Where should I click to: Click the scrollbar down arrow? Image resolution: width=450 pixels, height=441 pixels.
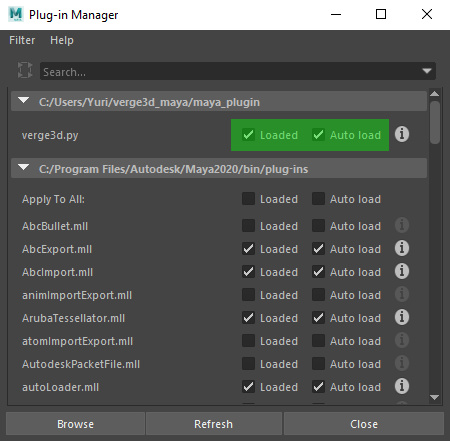pyautogui.click(x=434, y=397)
